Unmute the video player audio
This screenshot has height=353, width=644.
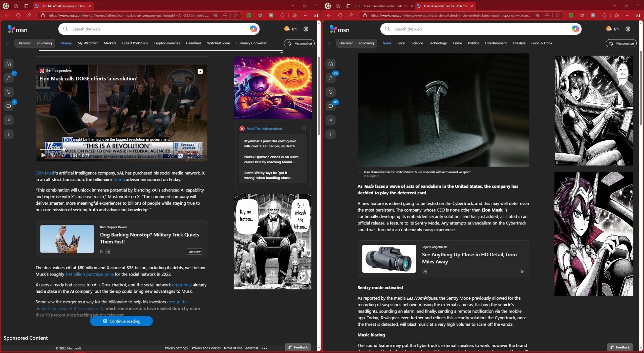click(x=199, y=156)
